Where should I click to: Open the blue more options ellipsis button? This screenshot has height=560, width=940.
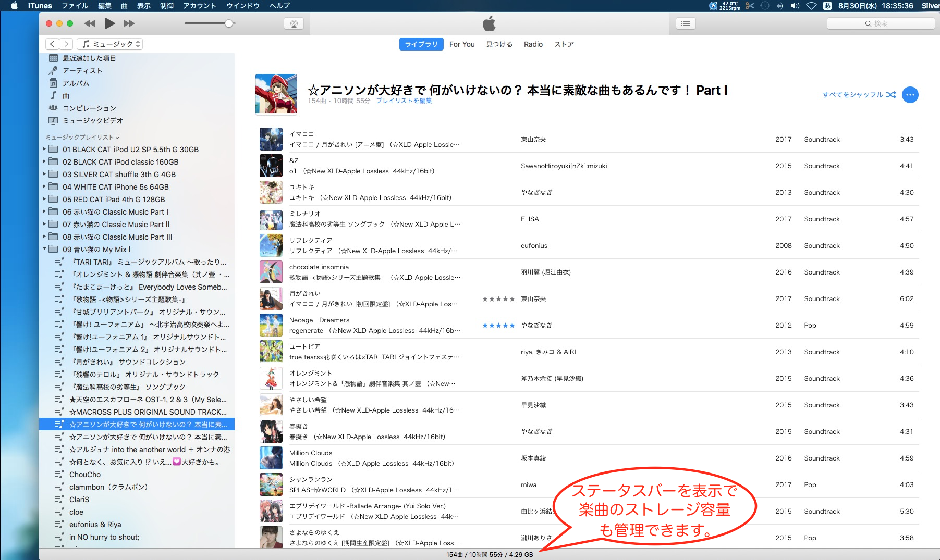pyautogui.click(x=910, y=95)
